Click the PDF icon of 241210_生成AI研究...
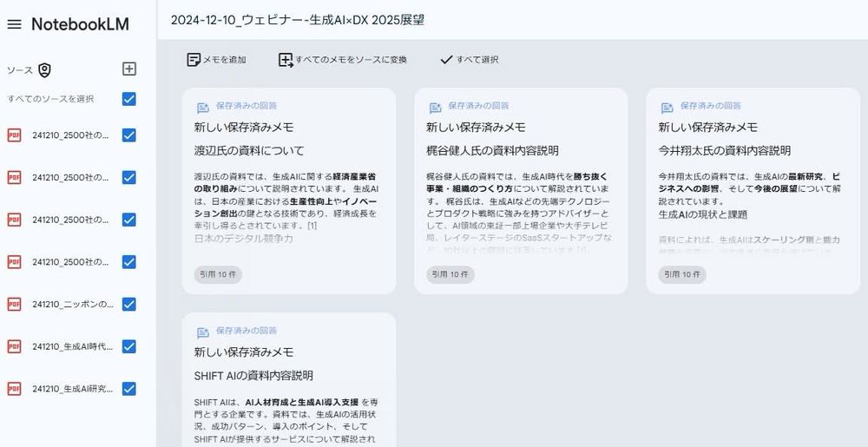The height and width of the screenshot is (447, 868). (15, 388)
